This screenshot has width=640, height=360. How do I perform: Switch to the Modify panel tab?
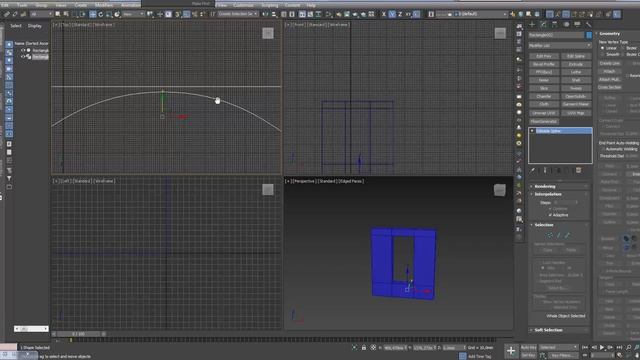(x=543, y=24)
